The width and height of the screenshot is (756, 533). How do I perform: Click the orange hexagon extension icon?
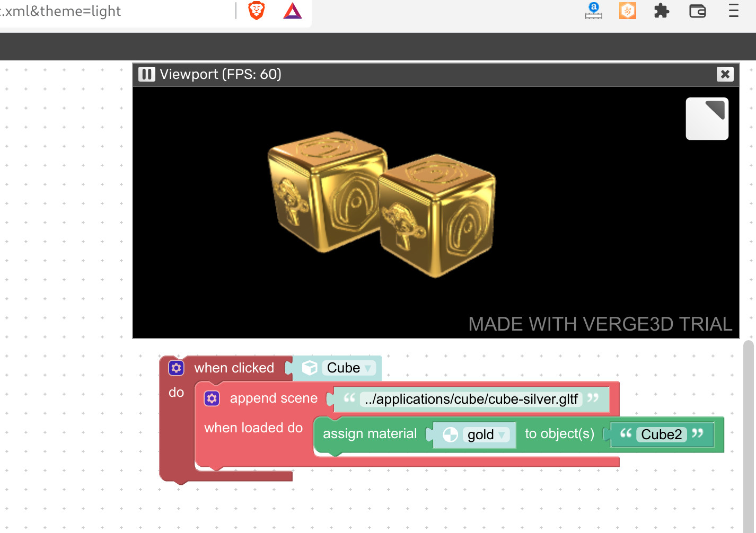coord(627,11)
